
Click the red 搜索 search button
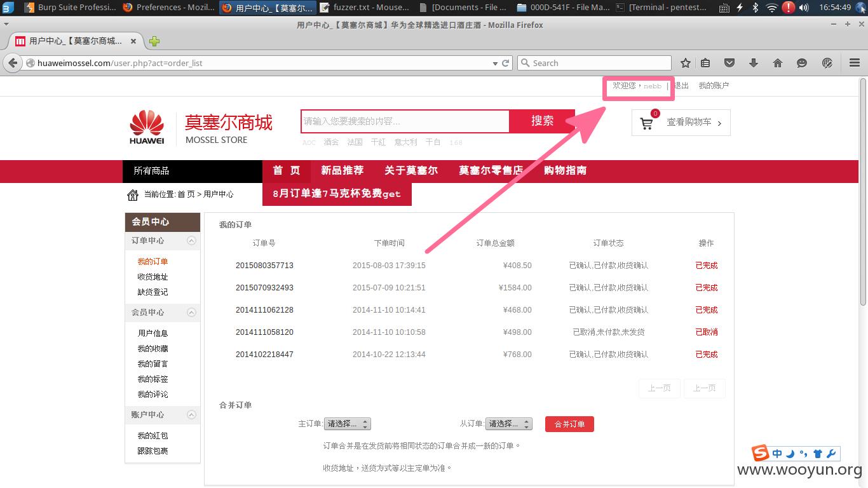tap(543, 121)
